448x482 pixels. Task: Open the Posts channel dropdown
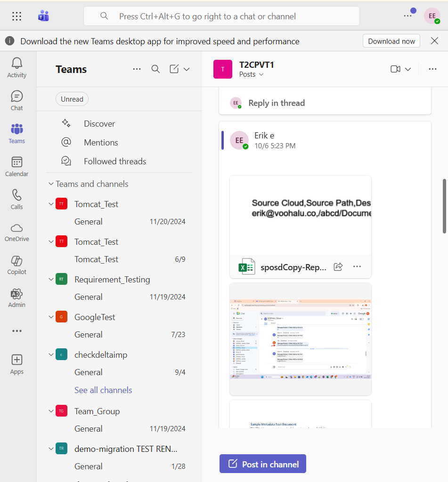tap(252, 74)
